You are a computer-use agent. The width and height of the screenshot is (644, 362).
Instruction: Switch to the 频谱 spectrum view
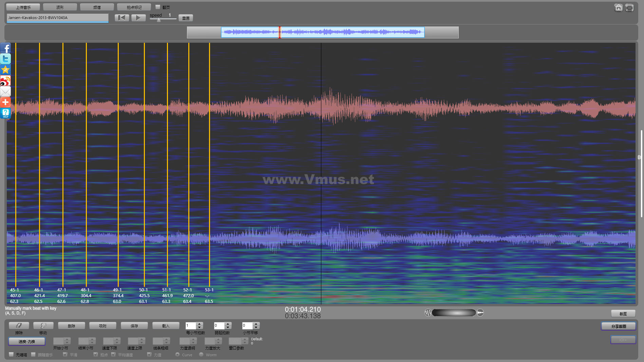pos(97,7)
